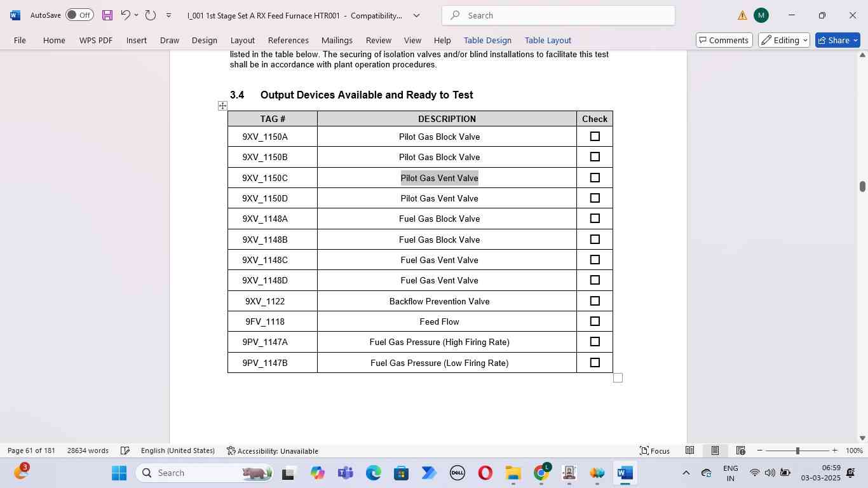This screenshot has width=868, height=488.
Task: Click Accessibility: Unavailable status
Action: (x=272, y=451)
